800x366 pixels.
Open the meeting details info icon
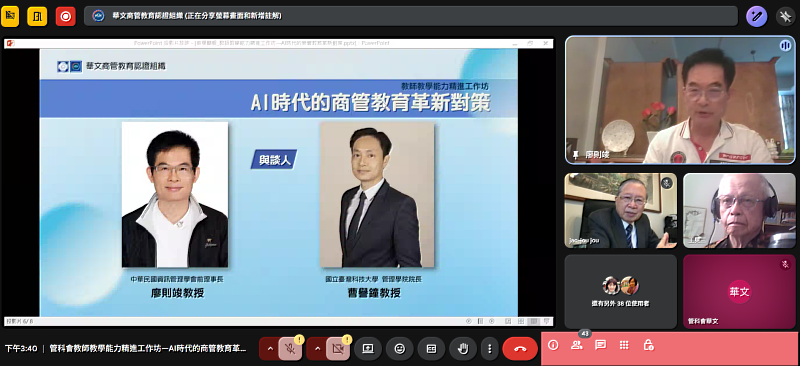point(553,345)
